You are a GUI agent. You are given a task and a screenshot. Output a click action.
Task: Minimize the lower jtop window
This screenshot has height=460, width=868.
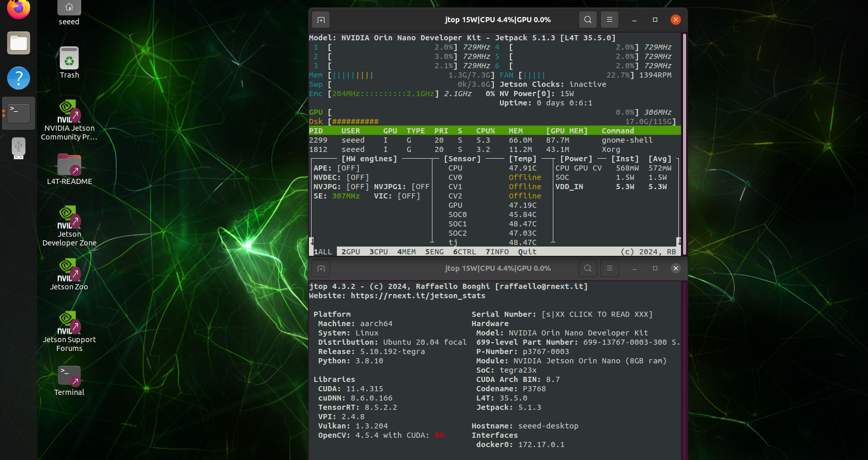click(x=634, y=268)
